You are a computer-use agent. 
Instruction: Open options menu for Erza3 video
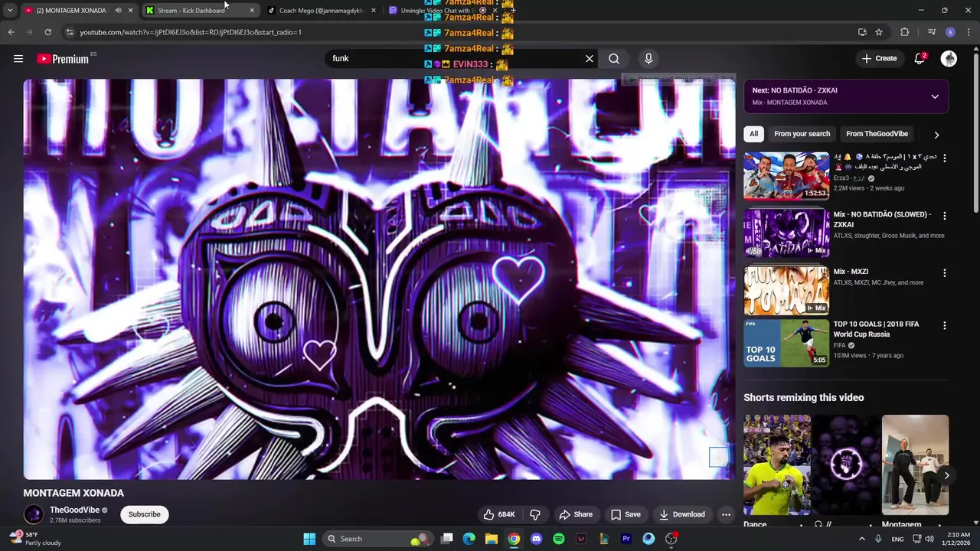click(945, 158)
